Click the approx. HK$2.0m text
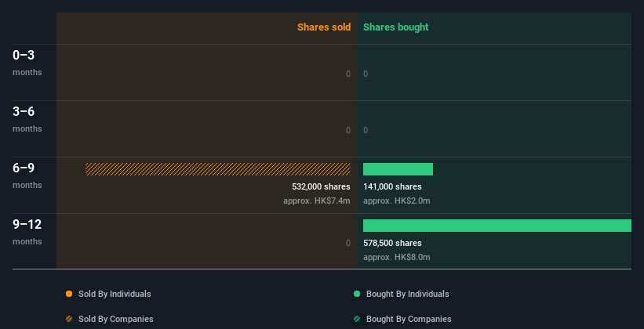The width and height of the screenshot is (644, 329). click(397, 201)
